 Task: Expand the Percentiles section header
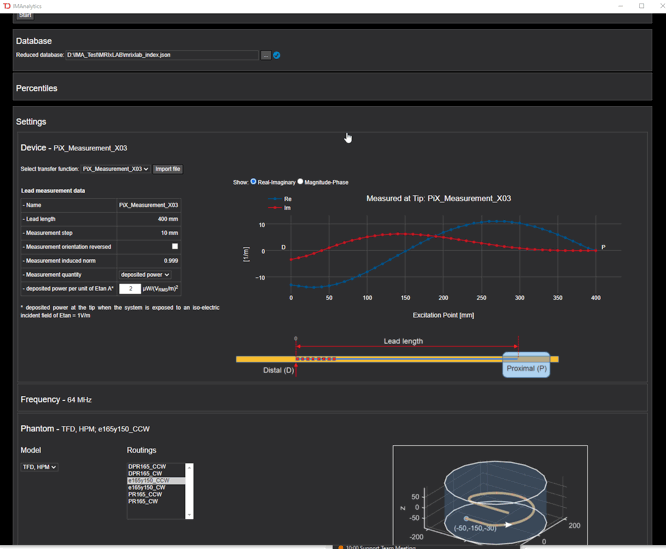pos(37,88)
